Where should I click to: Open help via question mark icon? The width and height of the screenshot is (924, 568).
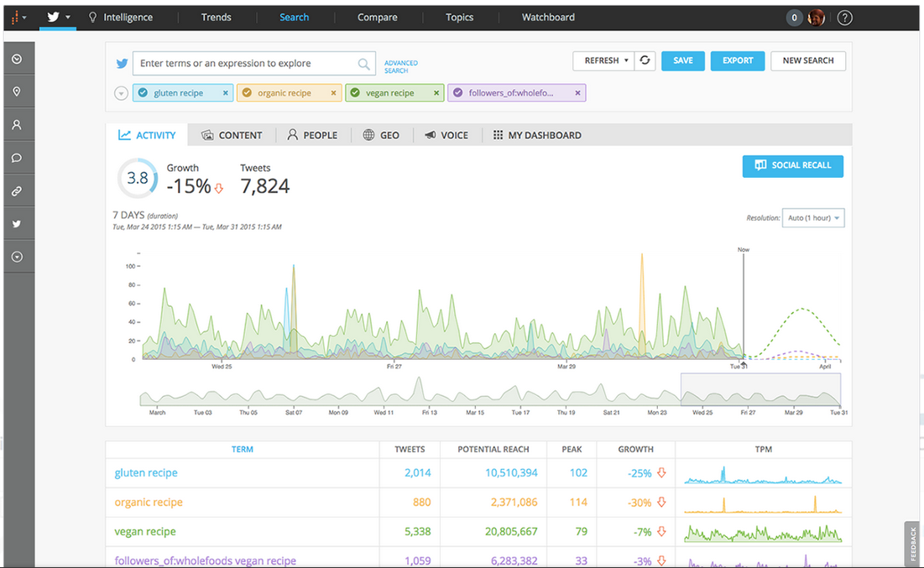pyautogui.click(x=844, y=18)
